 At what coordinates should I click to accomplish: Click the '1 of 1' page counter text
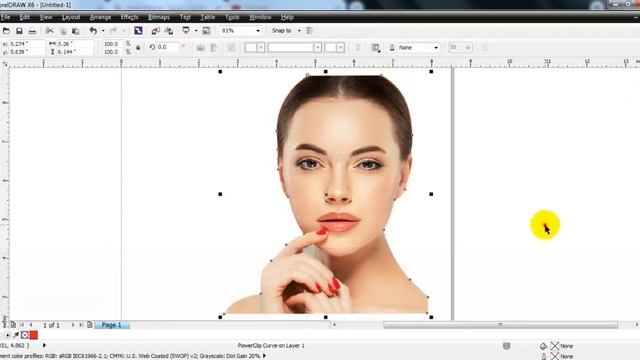(x=51, y=325)
